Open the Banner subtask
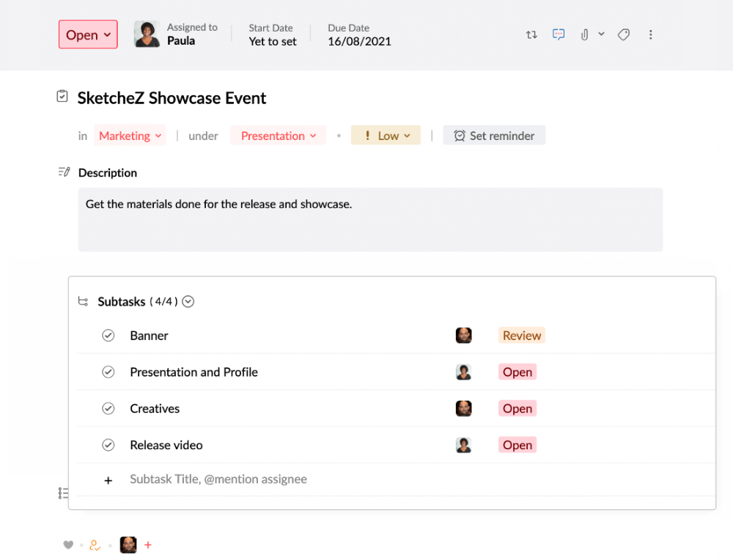733x560 pixels. 149,336
